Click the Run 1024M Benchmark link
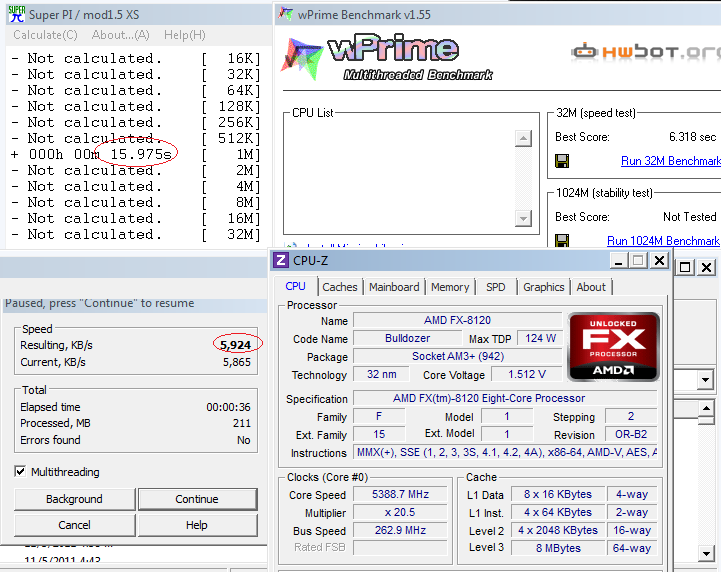This screenshot has height=572, width=721. tap(663, 240)
